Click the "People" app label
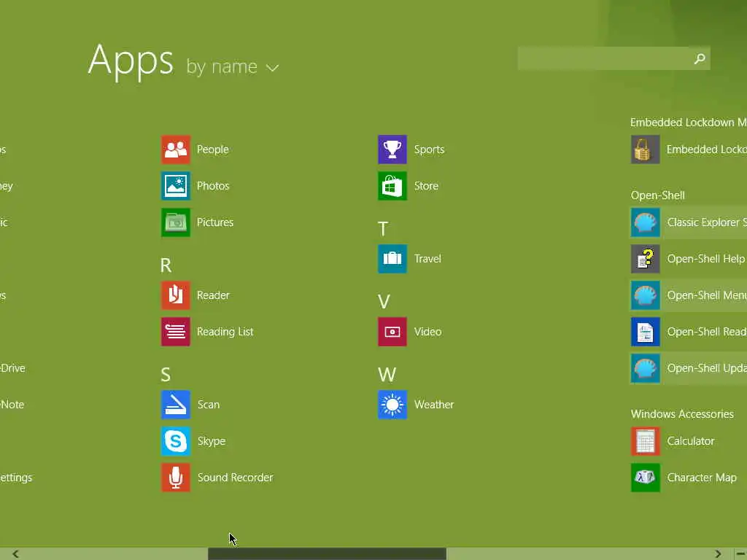 point(213,149)
